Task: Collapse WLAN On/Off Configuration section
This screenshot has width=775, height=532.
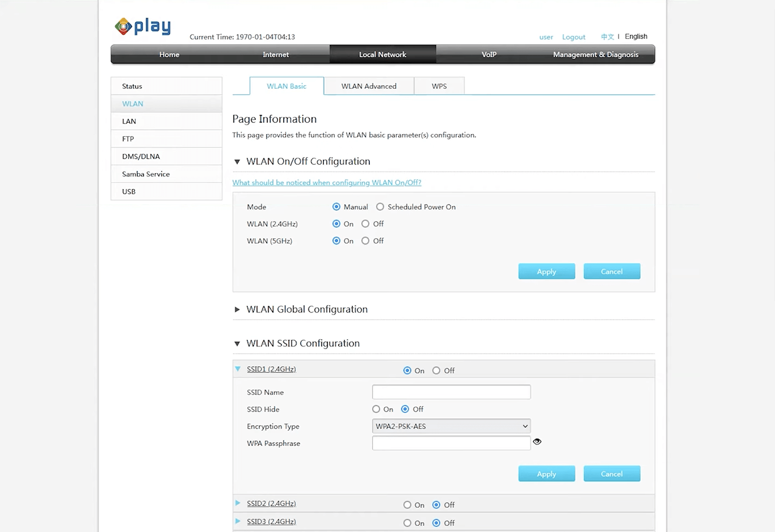Action: 237,162
